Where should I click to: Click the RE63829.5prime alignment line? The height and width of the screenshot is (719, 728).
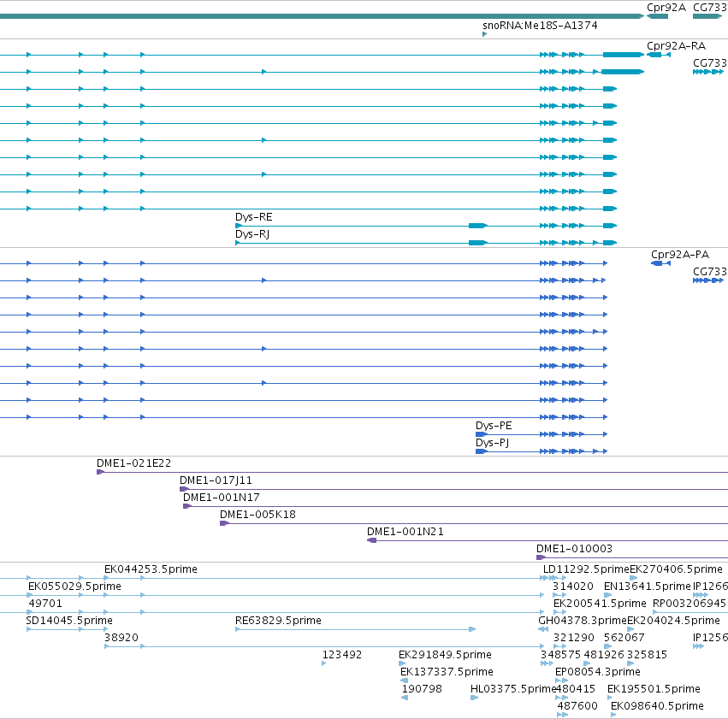(x=355, y=629)
